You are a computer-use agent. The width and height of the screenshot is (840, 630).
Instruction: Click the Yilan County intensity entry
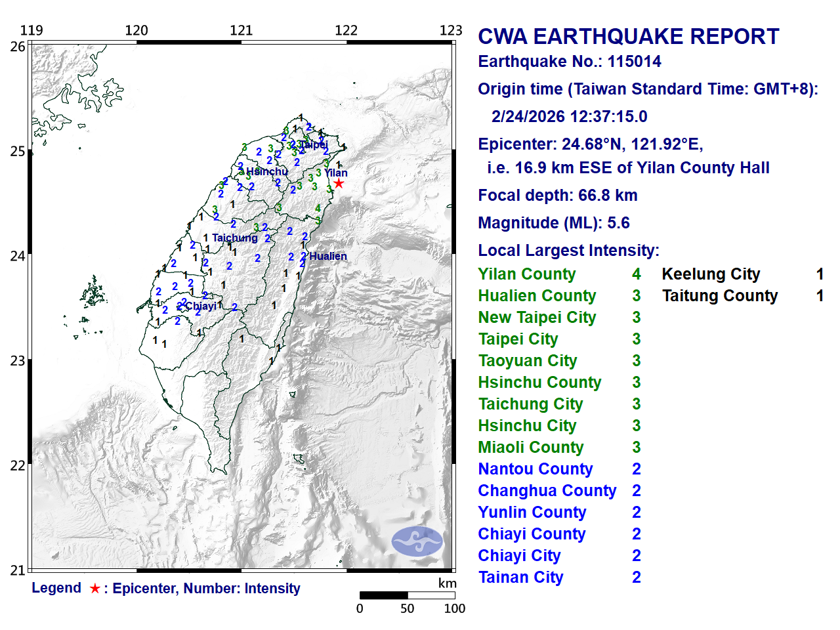point(526,274)
